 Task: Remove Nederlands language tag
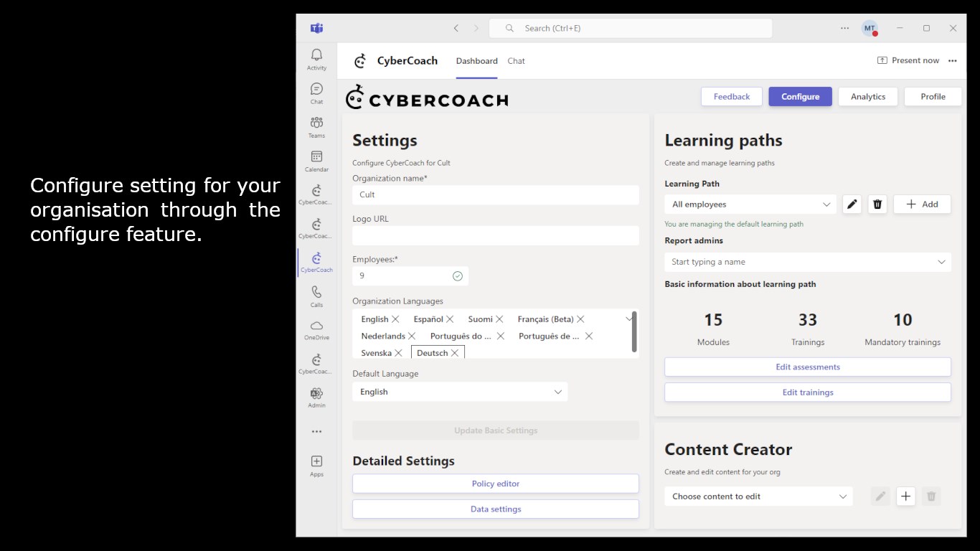point(412,336)
